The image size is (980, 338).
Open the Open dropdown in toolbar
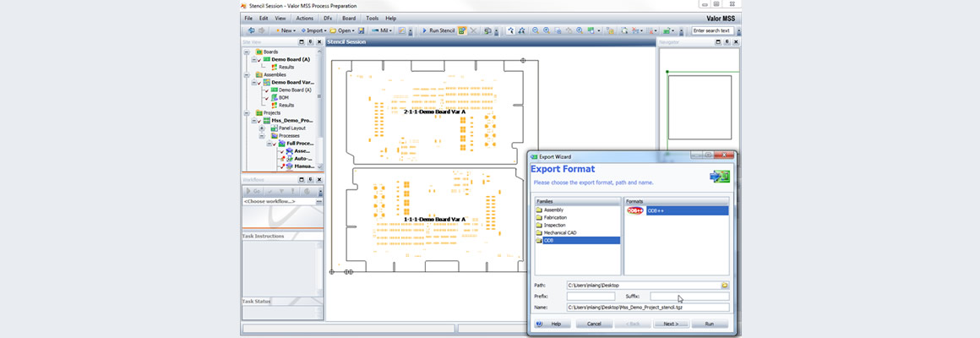342,30
